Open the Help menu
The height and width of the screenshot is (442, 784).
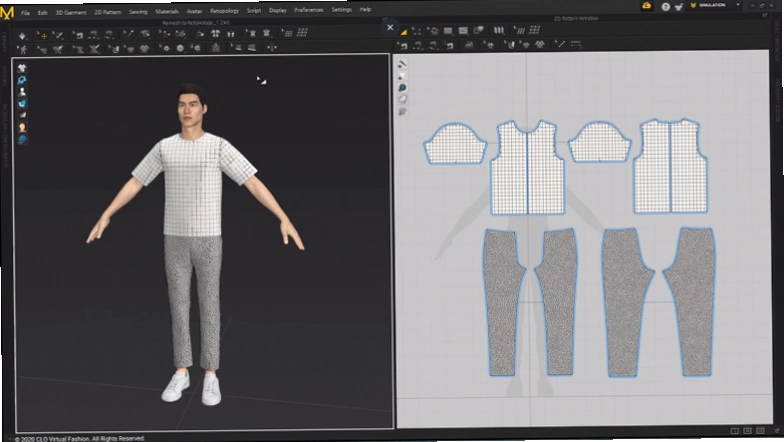click(x=366, y=10)
